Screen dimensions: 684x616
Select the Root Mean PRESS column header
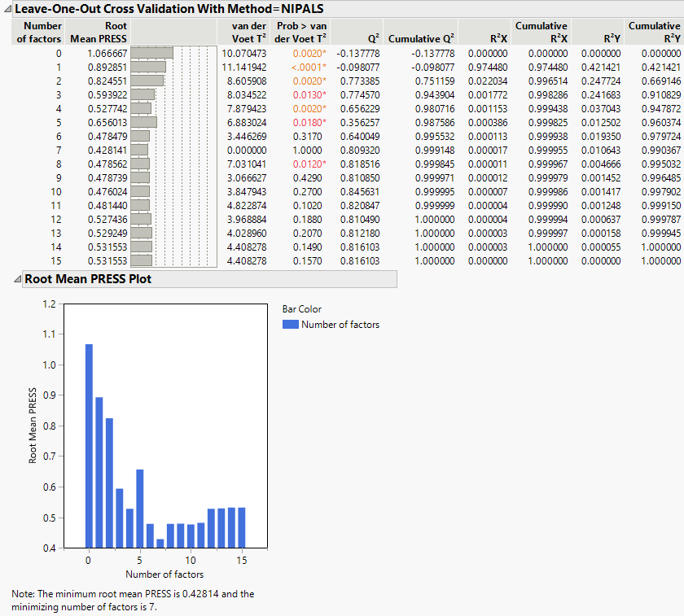(98, 33)
